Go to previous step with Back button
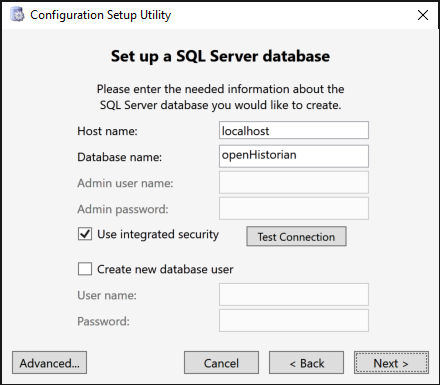The height and width of the screenshot is (385, 440). point(306,363)
